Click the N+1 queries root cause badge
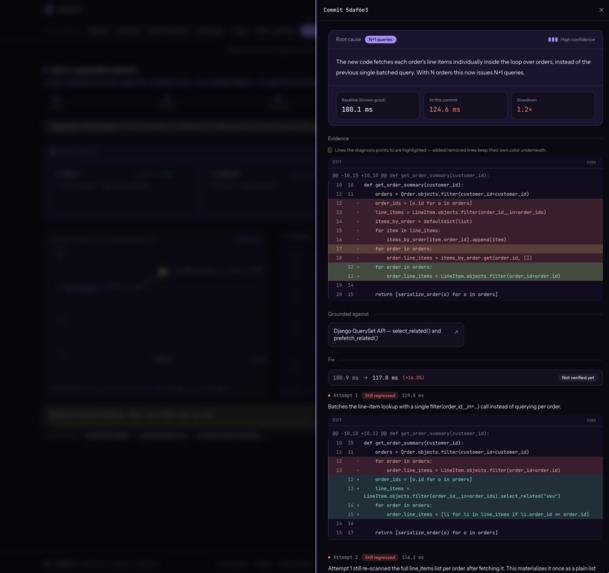The width and height of the screenshot is (609, 573). (380, 40)
